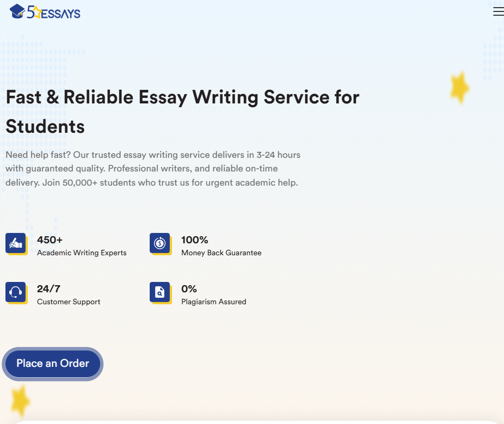Click the ESSAYS logo text
504x424 pixels.
tap(60, 12)
